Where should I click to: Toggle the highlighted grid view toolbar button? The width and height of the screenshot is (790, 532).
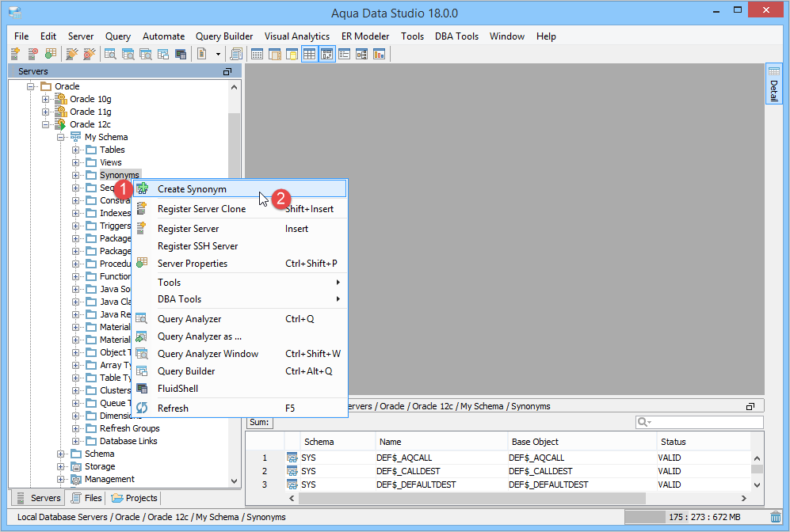click(x=309, y=54)
